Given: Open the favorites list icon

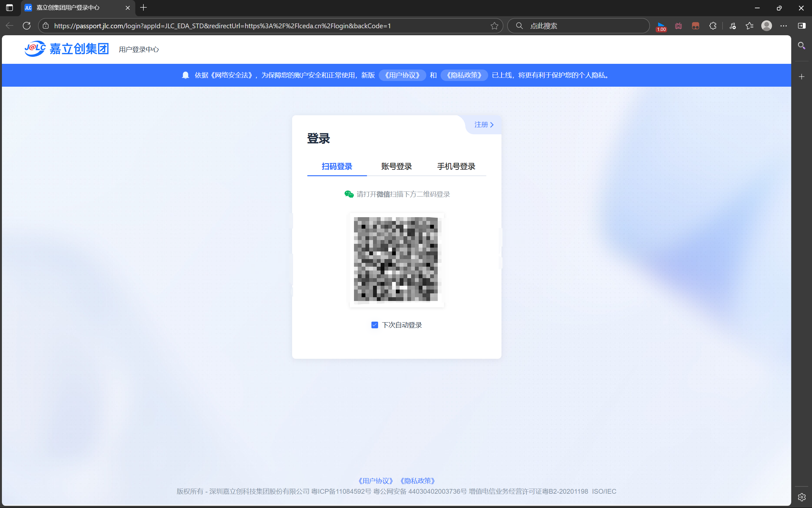Looking at the screenshot, I should tap(750, 25).
